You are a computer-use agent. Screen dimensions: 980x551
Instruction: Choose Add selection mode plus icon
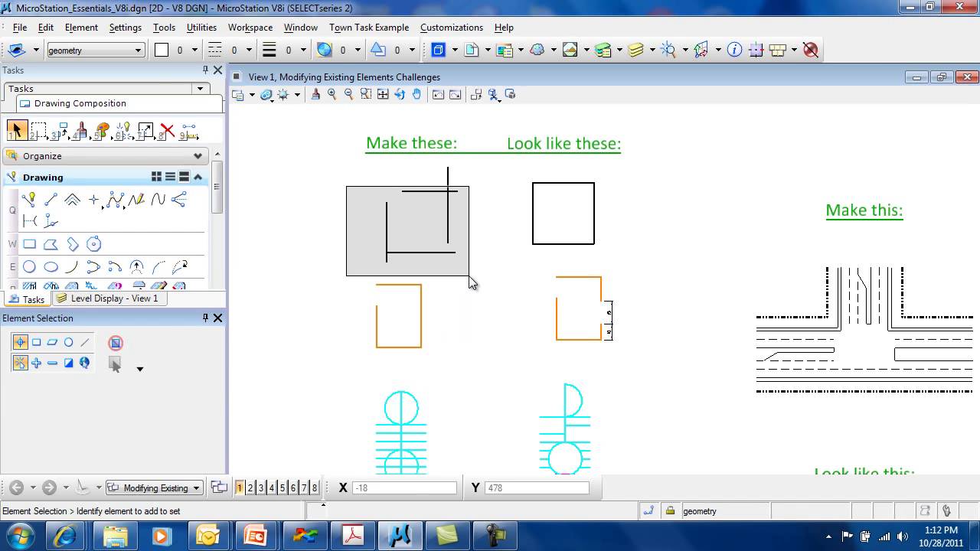pos(36,363)
